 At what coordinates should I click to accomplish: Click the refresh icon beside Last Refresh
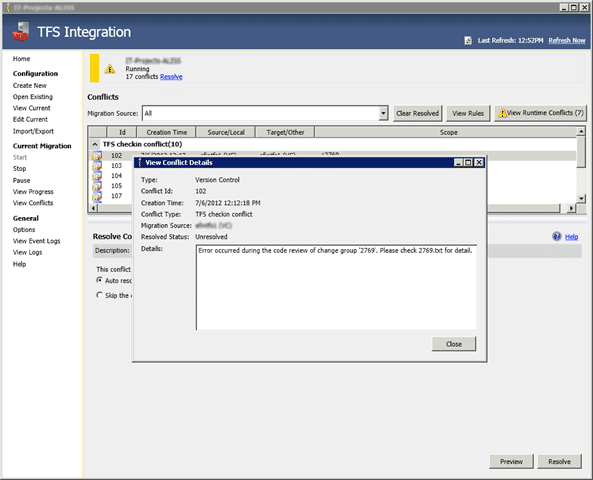[x=468, y=40]
